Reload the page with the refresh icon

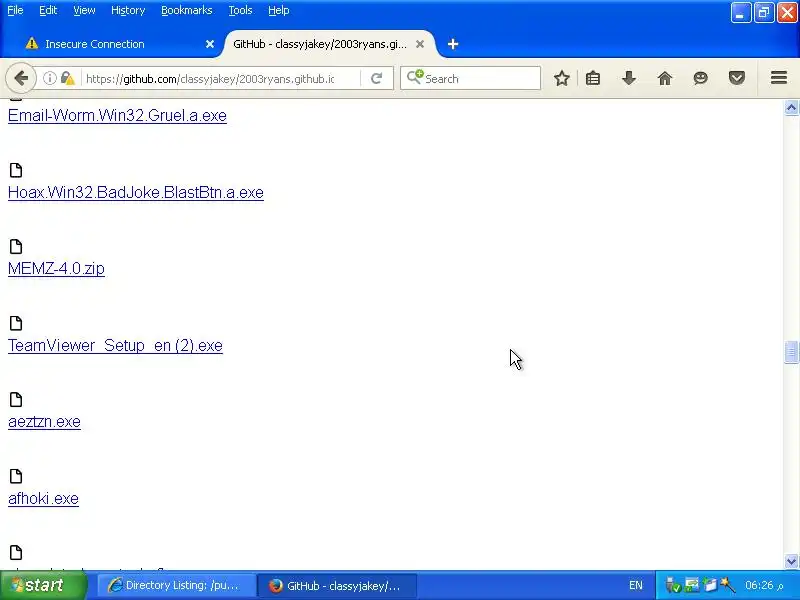377,78
